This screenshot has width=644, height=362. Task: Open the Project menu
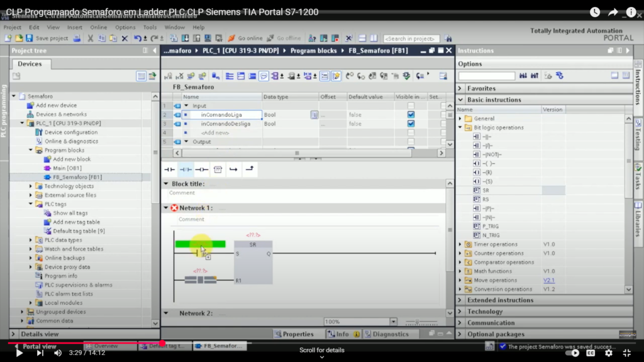(13, 27)
